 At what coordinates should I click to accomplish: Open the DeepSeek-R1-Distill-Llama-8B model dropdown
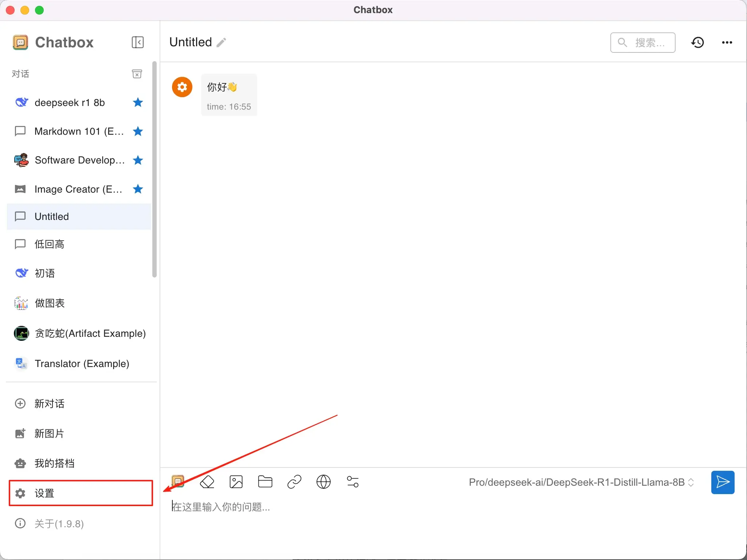(x=582, y=482)
